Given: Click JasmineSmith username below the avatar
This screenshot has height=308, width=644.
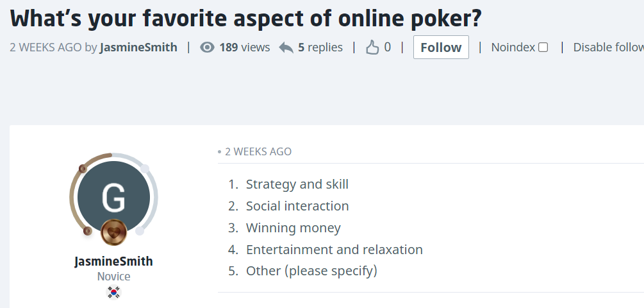Looking at the screenshot, I should 113,262.
